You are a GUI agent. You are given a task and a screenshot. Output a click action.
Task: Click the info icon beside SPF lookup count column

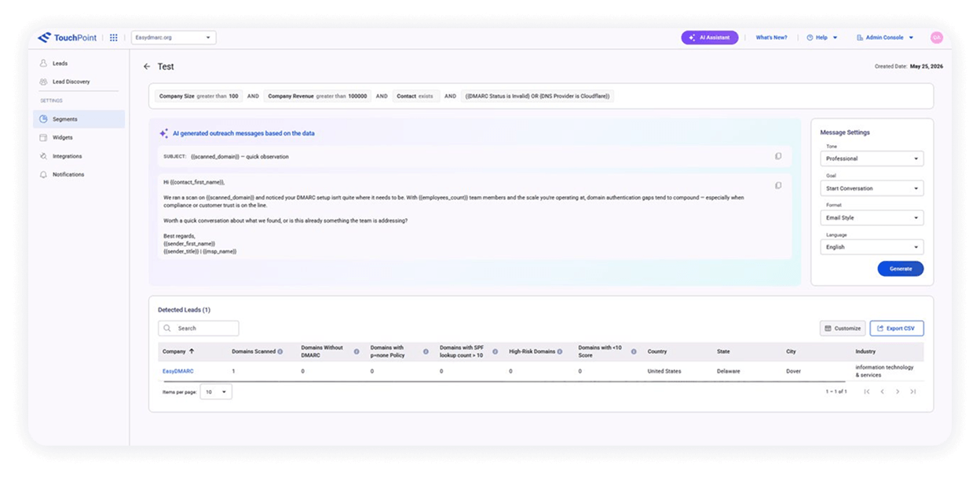[x=495, y=351]
